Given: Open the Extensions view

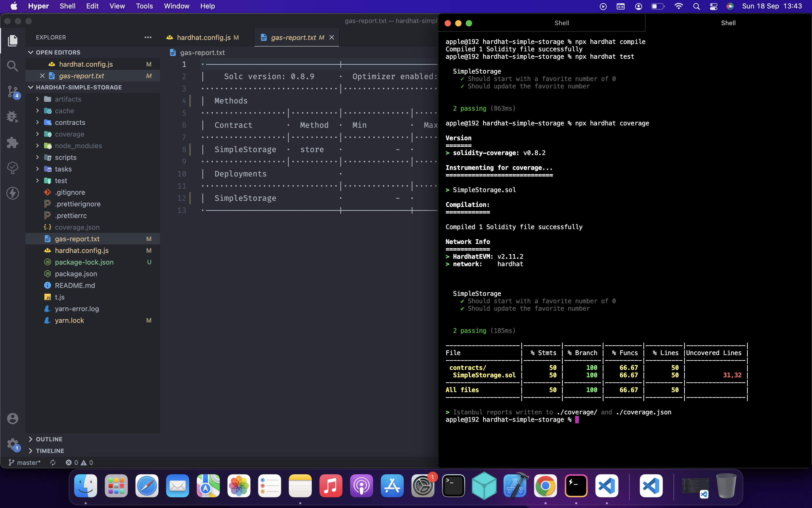Looking at the screenshot, I should pyautogui.click(x=13, y=142).
